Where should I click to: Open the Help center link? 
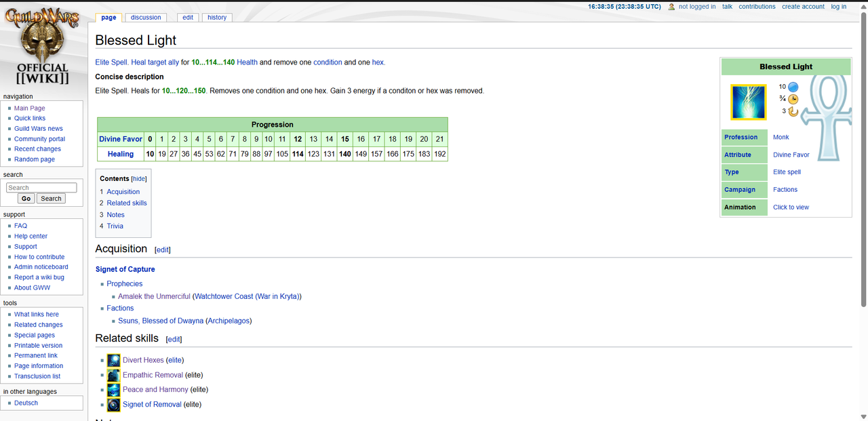tap(31, 237)
